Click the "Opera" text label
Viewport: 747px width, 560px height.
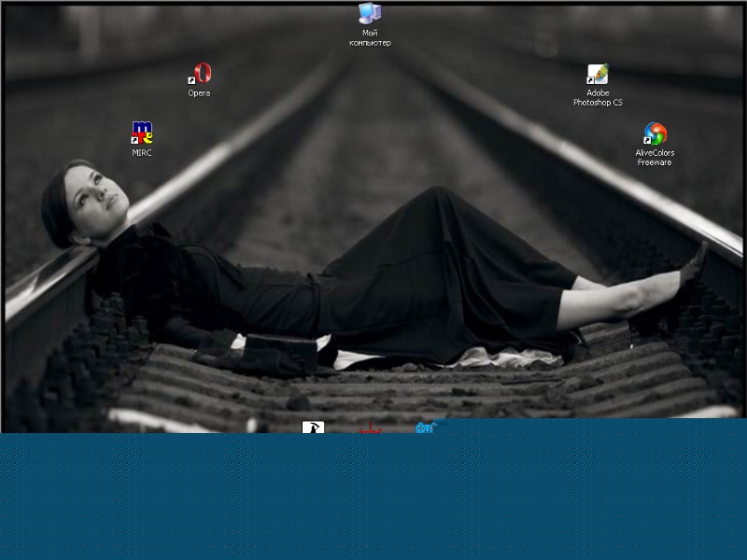click(x=199, y=93)
